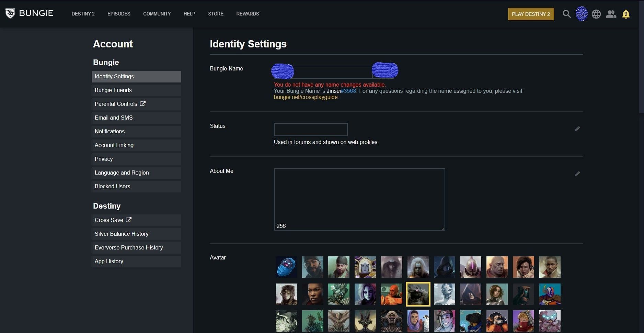Select Identity Settings in the sidebar

tap(137, 77)
